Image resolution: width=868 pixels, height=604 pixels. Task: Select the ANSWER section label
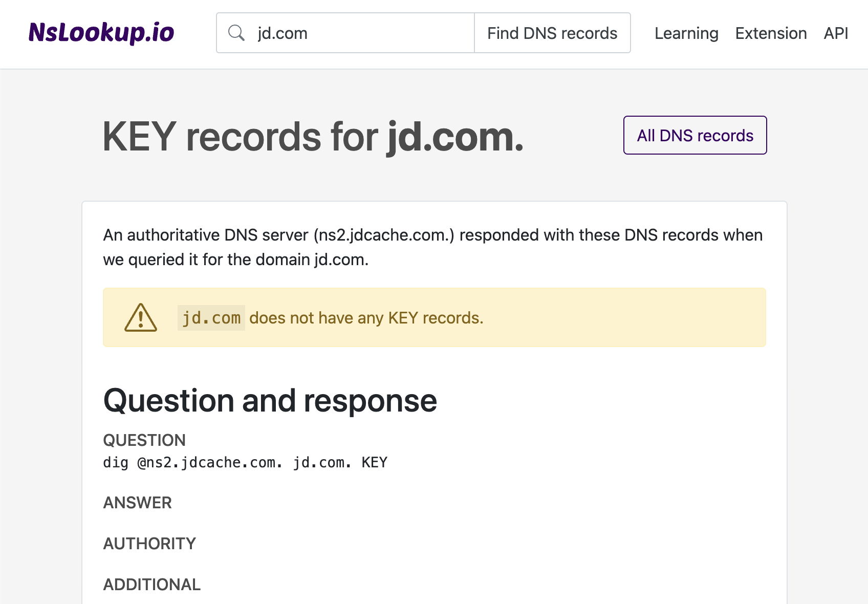(137, 503)
